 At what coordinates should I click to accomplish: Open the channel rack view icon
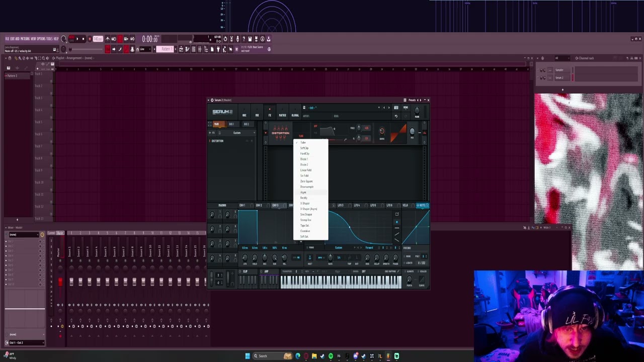[194, 49]
